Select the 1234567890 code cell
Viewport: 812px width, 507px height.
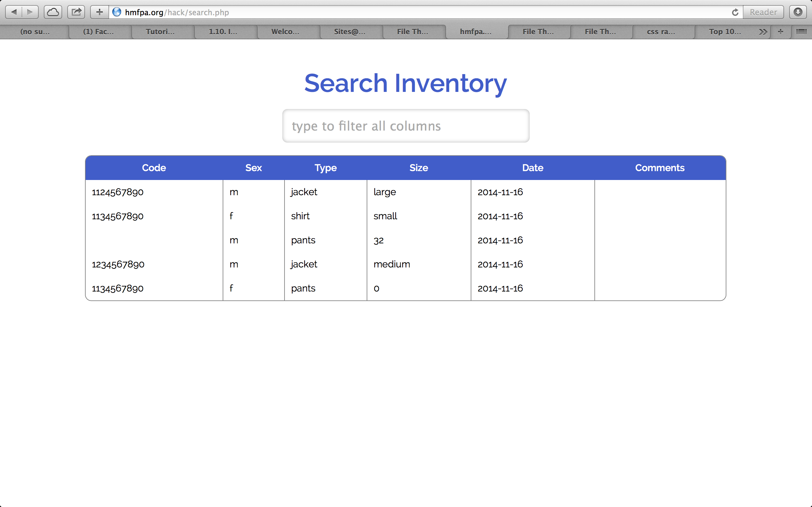118,264
